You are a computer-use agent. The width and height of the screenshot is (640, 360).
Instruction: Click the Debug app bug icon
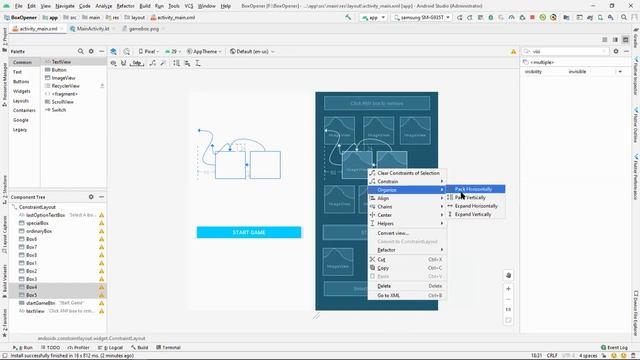[x=491, y=18]
